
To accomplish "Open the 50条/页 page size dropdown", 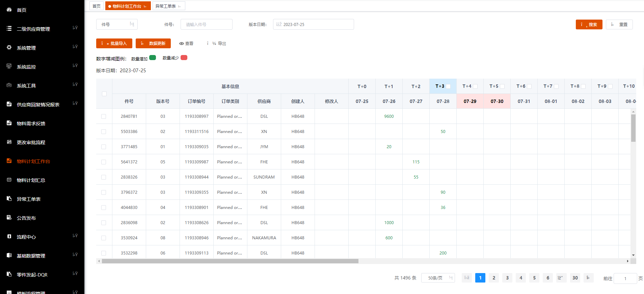I will 438,278.
